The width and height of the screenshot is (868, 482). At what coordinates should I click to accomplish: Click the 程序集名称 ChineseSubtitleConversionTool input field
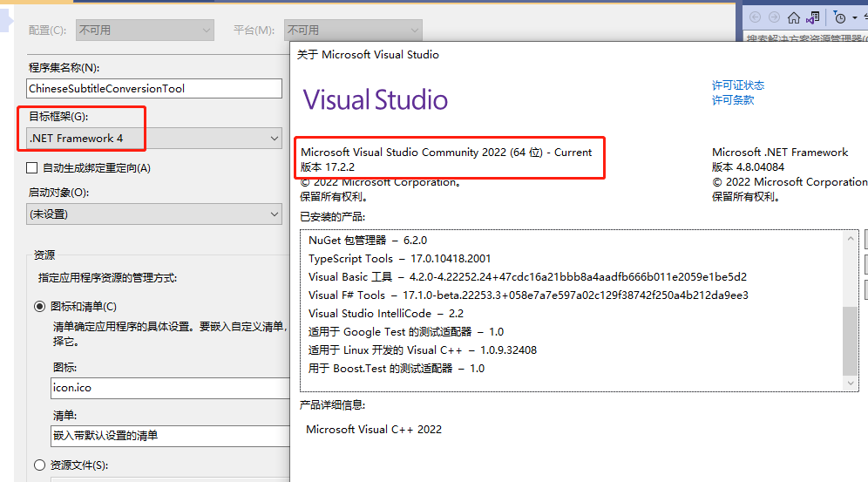(x=154, y=89)
